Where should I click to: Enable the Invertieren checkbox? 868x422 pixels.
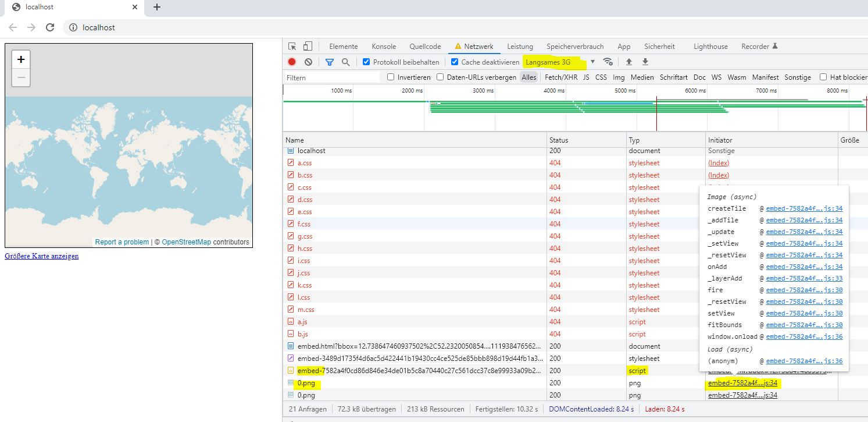click(x=391, y=77)
